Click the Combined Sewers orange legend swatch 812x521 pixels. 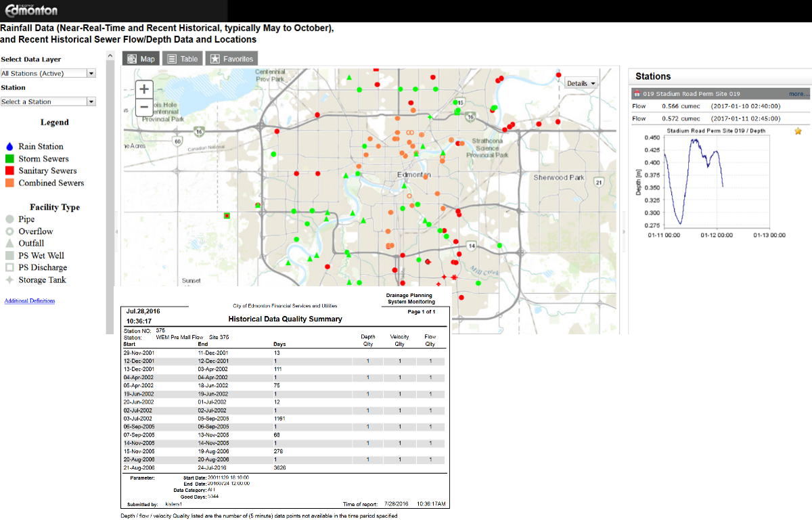(x=9, y=183)
